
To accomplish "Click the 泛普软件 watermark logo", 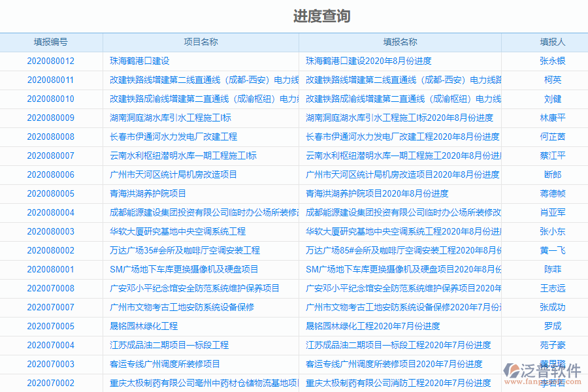I will pos(541,369).
